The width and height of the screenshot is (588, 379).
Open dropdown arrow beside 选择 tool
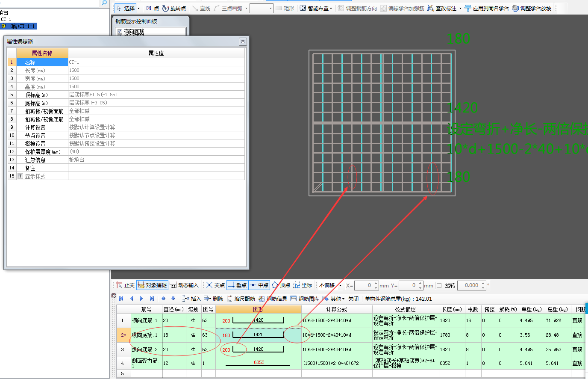[x=138, y=8]
